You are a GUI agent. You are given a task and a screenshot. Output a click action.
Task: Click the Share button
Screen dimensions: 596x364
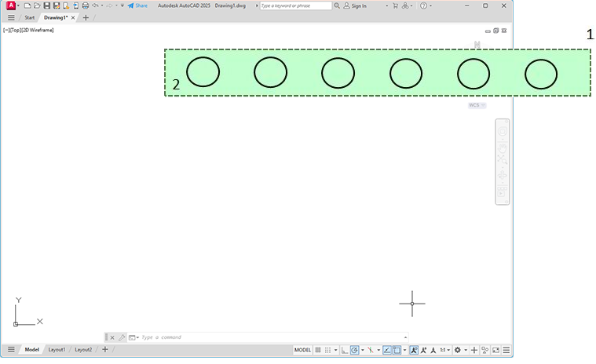click(x=137, y=5)
